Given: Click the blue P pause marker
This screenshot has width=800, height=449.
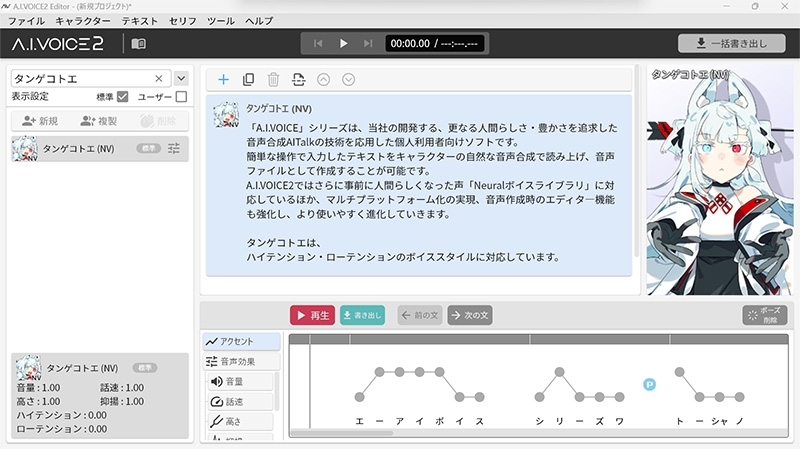Looking at the screenshot, I should pyautogui.click(x=649, y=384).
